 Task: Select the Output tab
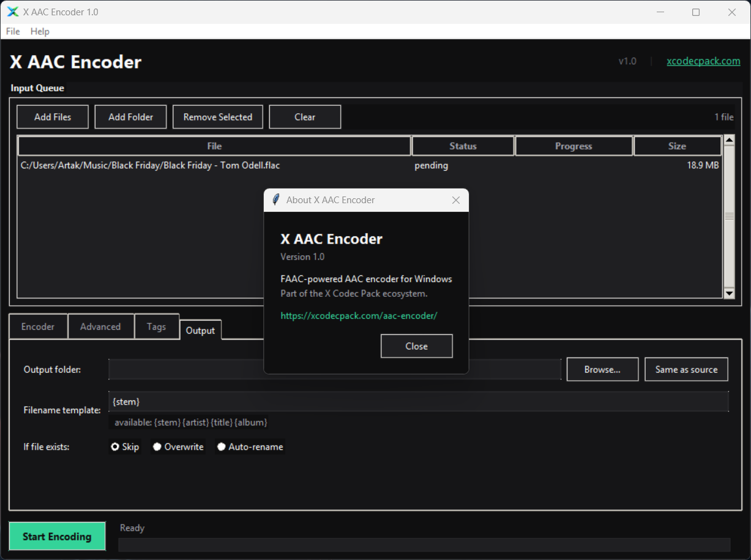point(200,330)
